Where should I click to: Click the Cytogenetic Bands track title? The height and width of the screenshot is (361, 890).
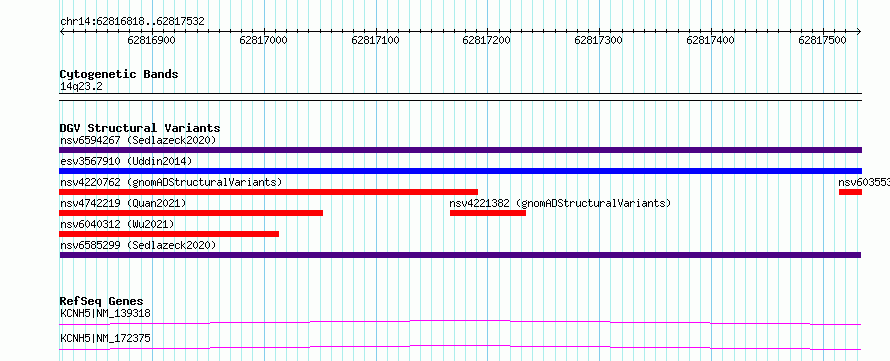tap(119, 74)
